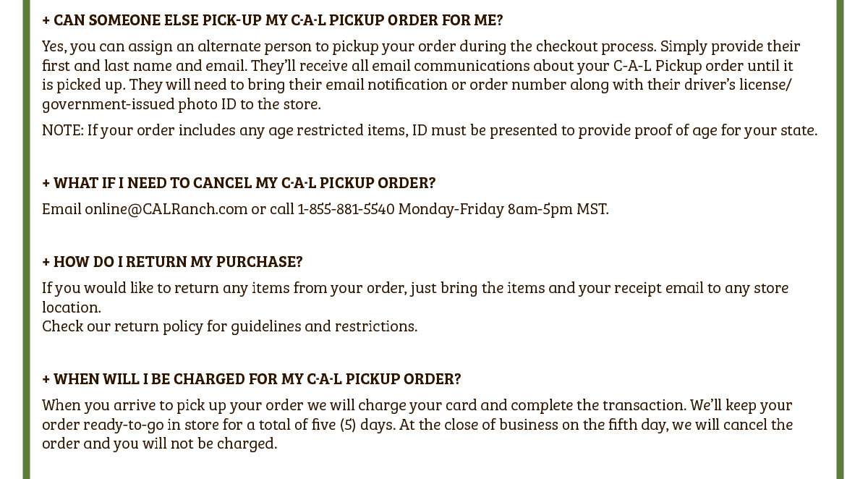Click the plus sign before "Can someone else pick-up"

coord(46,20)
